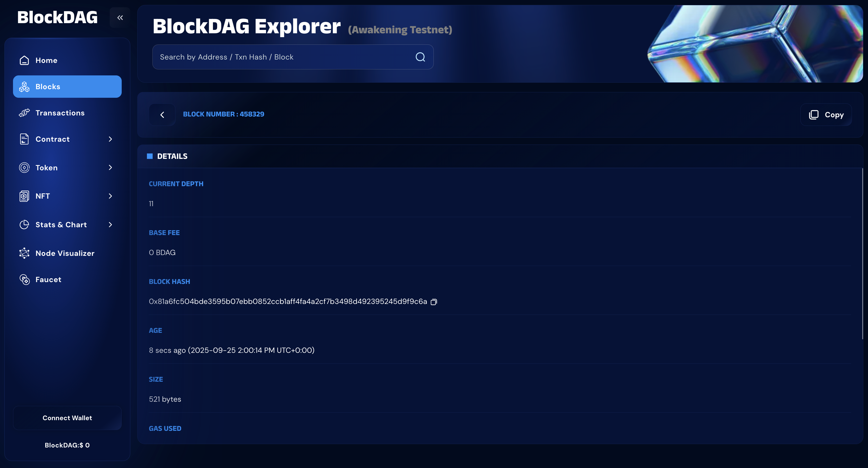Image resolution: width=868 pixels, height=468 pixels.
Task: Copy the block hash using copy icon
Action: [434, 302]
